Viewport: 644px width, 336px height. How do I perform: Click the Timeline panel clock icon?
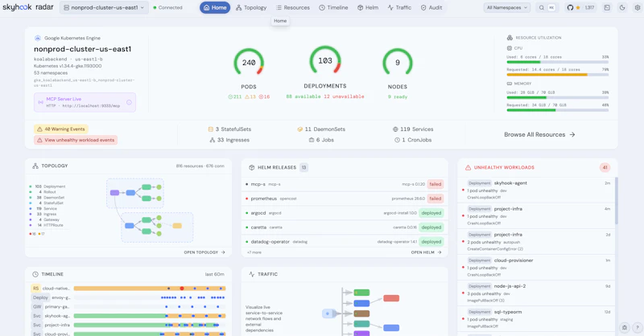point(35,274)
